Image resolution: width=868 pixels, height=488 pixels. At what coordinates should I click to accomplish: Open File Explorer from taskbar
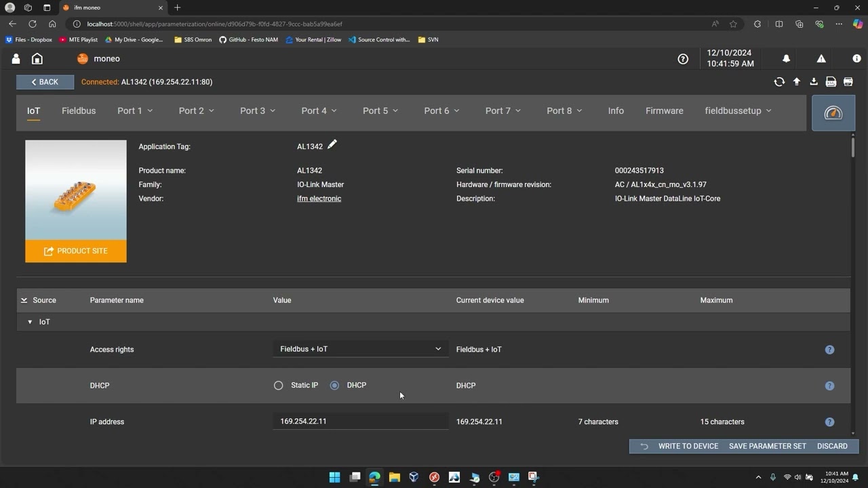tap(394, 477)
